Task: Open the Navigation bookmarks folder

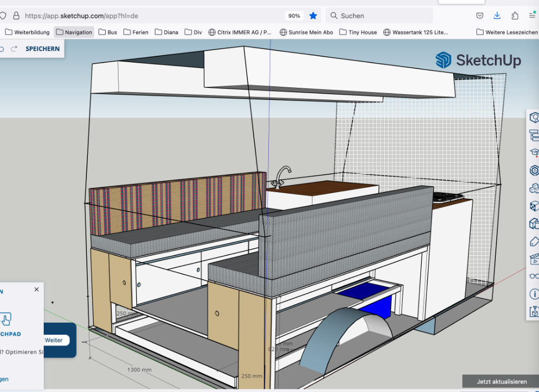Action: [74, 32]
